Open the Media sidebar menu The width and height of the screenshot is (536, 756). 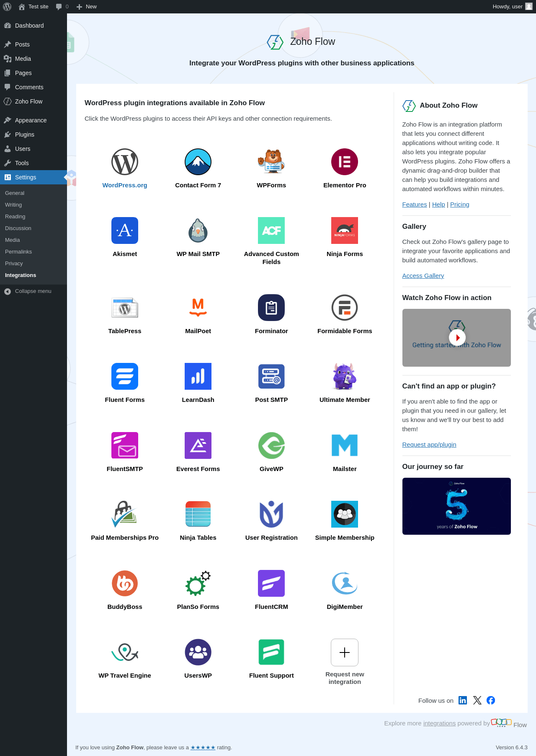click(33, 59)
